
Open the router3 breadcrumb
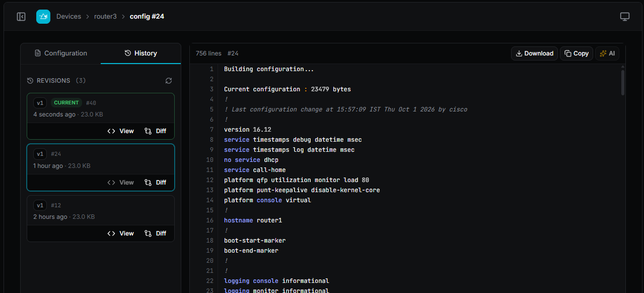pos(105,17)
